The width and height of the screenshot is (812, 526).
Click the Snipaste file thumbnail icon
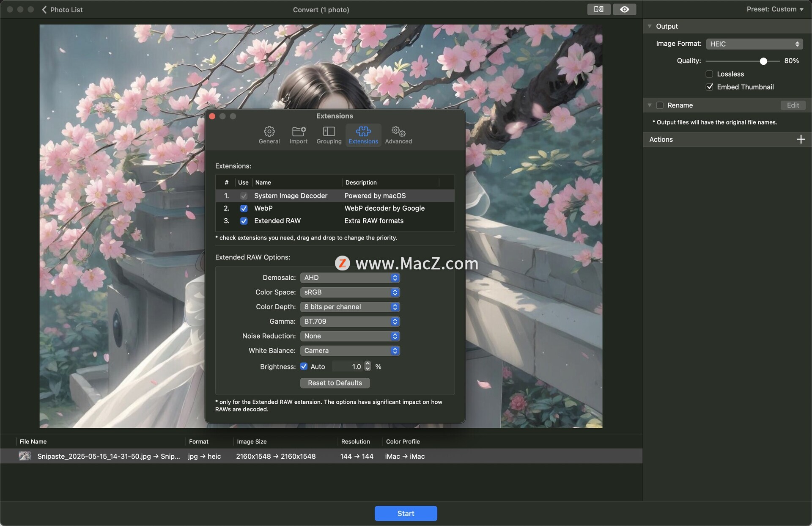tap(25, 456)
